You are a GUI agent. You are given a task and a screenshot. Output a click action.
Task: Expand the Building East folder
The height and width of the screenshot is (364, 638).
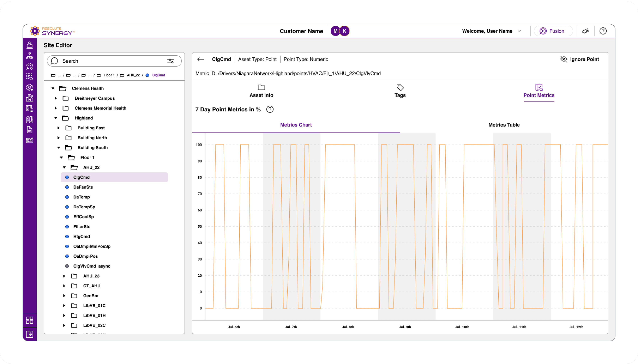pos(59,128)
